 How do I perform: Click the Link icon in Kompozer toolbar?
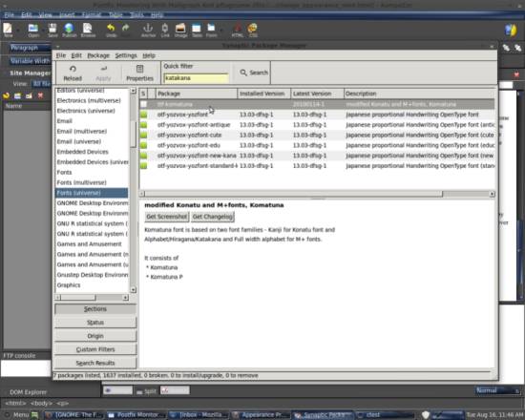[x=165, y=30]
